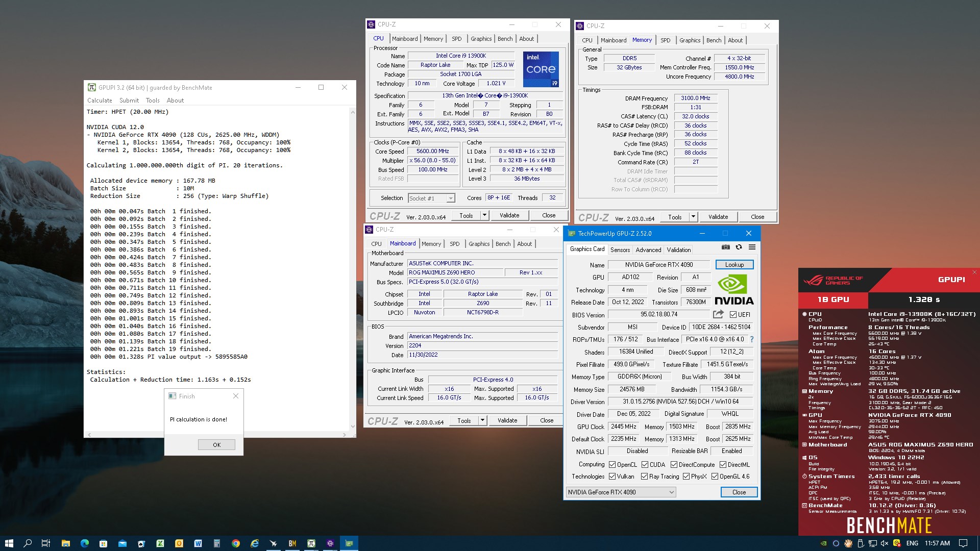Launch Microsoft Edge from the taskbar
The height and width of the screenshot is (551, 980).
(84, 543)
